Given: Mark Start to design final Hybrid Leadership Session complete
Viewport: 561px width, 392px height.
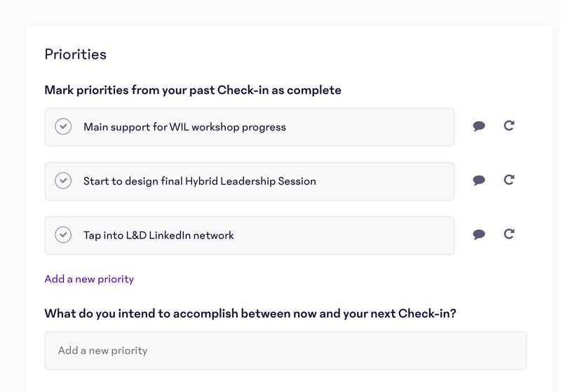Looking at the screenshot, I should pyautogui.click(x=63, y=181).
